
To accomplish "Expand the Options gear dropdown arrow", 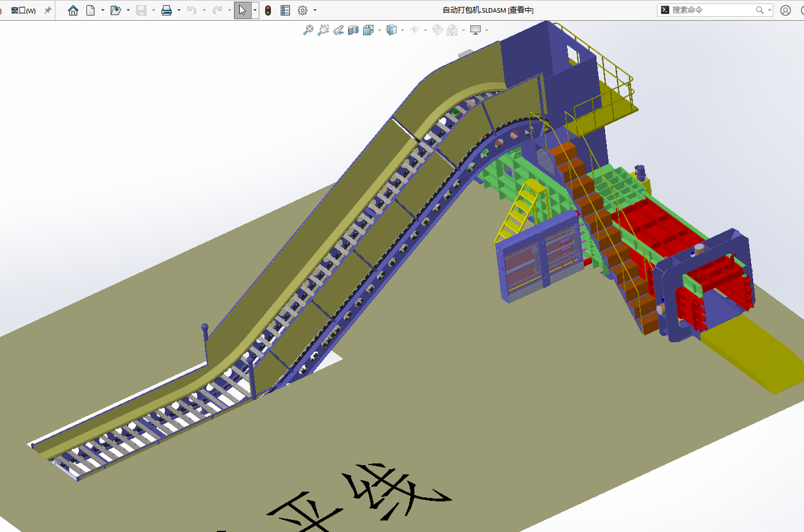I will (x=315, y=10).
